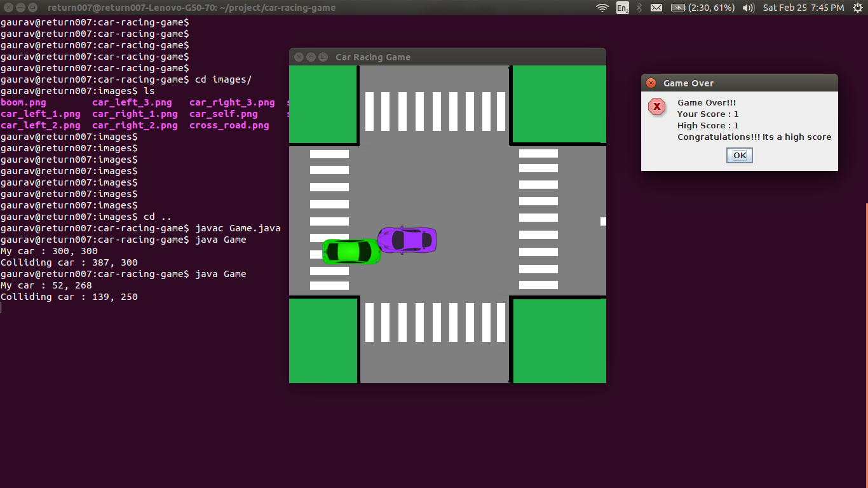868x488 pixels.
Task: Maximize the Car Racing Game window
Action: tap(323, 57)
